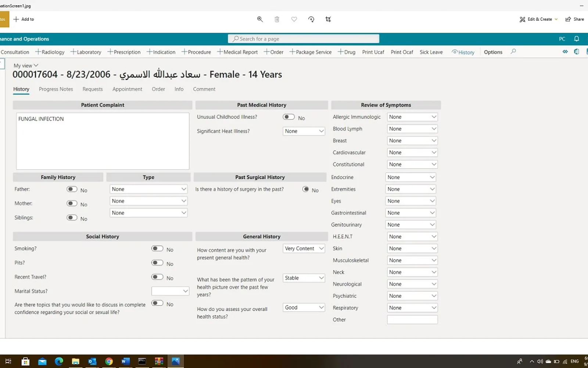Switch to the Progress Notes tab
The width and height of the screenshot is (588, 368).
coord(56,89)
